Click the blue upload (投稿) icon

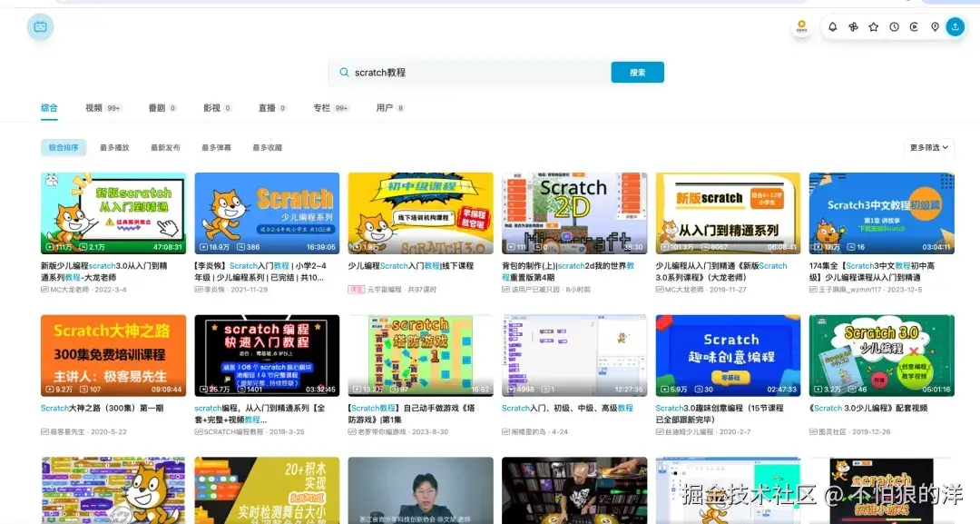(955, 26)
